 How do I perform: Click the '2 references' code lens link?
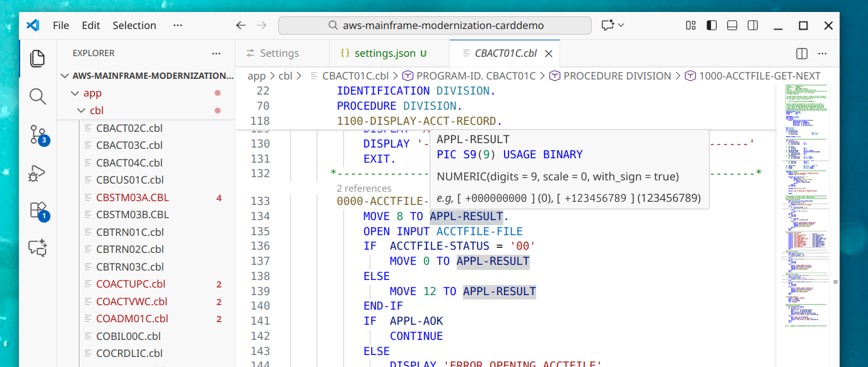(x=364, y=188)
